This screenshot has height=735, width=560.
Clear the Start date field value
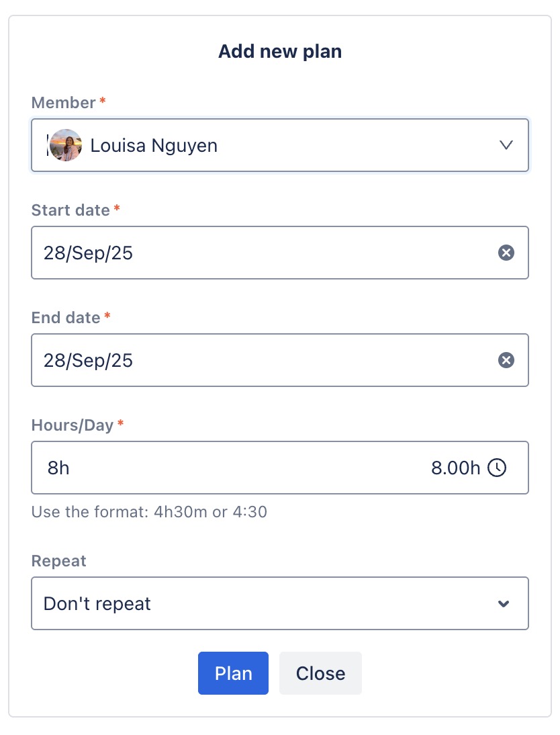(x=506, y=253)
